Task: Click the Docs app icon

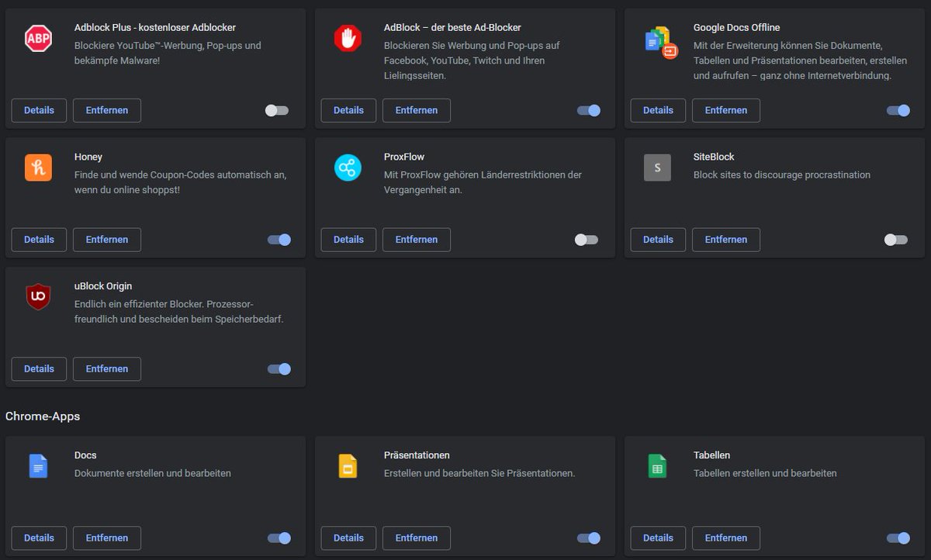Action: 38,466
